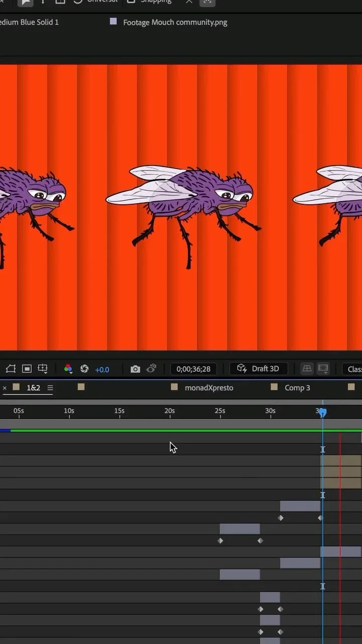Click the Reset Exposure icon
Viewport: 362px width, 644px height.
coord(84,369)
